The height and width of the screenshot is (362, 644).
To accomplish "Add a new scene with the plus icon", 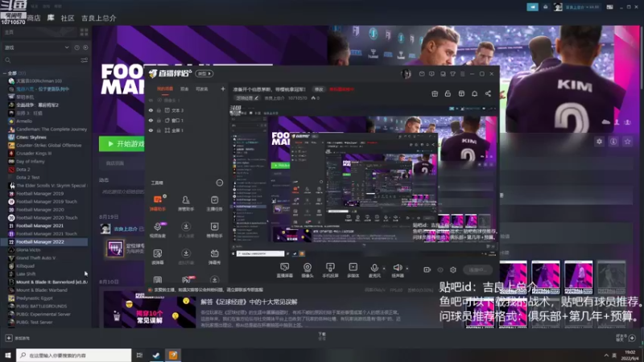I will [223, 88].
